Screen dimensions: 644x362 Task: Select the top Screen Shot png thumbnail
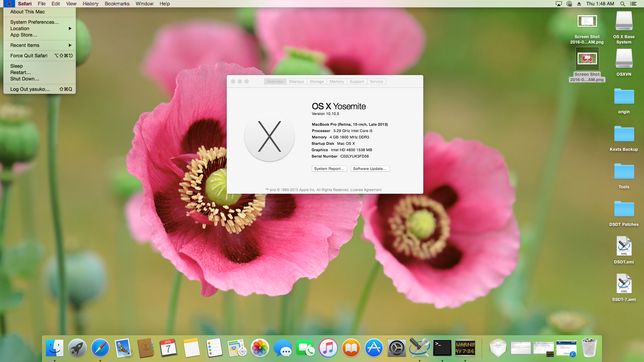587,21
